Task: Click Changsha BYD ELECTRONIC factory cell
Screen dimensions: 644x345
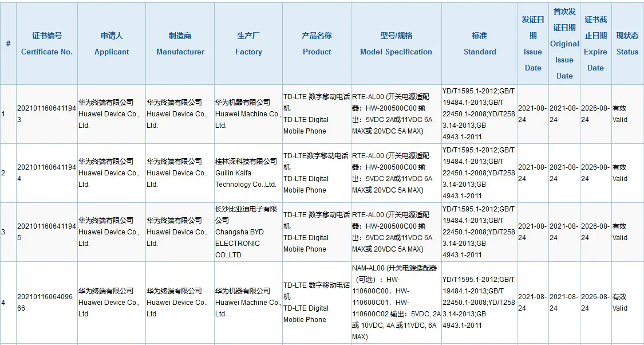Action: 248,232
